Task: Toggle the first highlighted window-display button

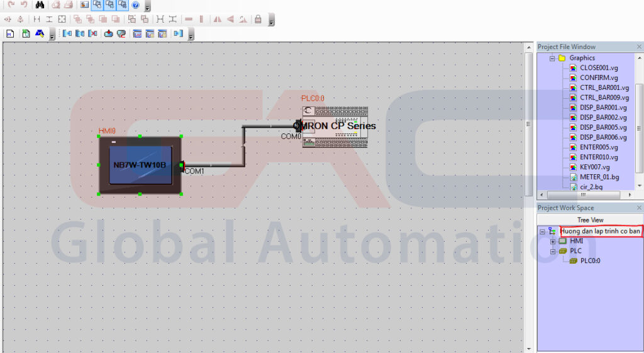Action: pyautogui.click(x=97, y=5)
